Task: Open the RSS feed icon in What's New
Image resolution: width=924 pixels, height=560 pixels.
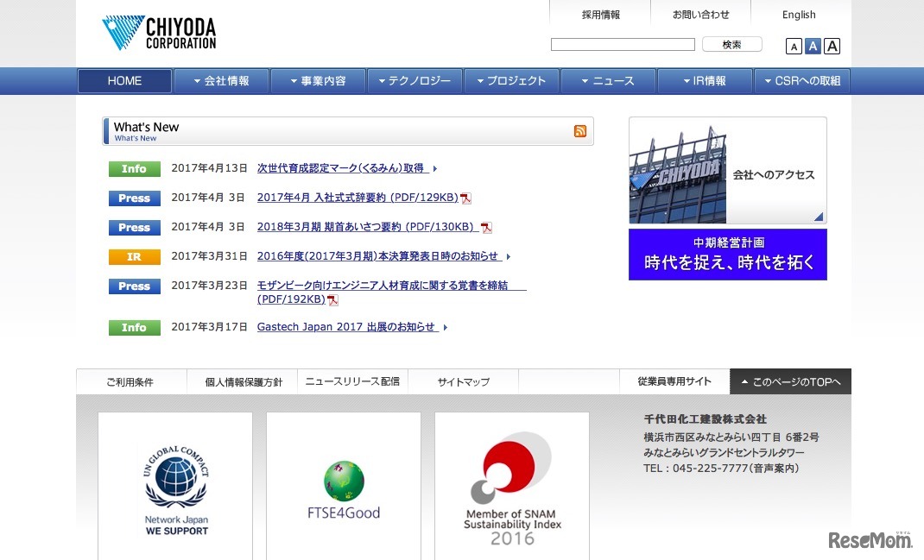Action: 579,131
